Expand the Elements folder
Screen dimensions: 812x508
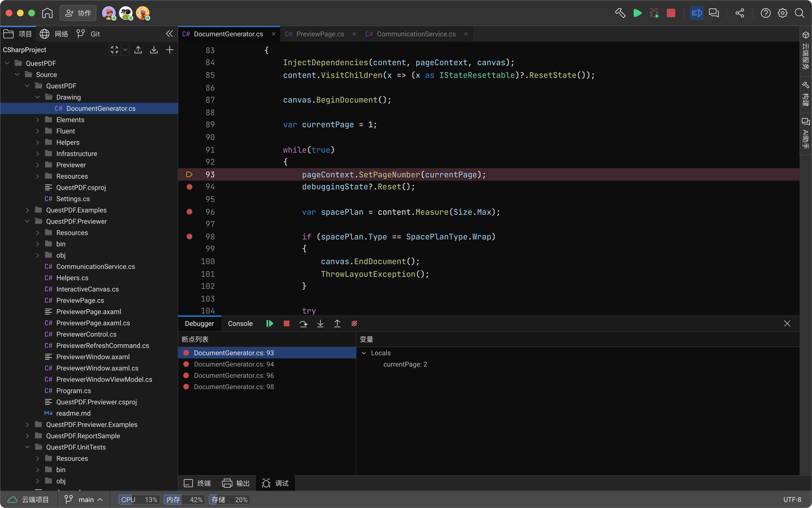click(38, 120)
